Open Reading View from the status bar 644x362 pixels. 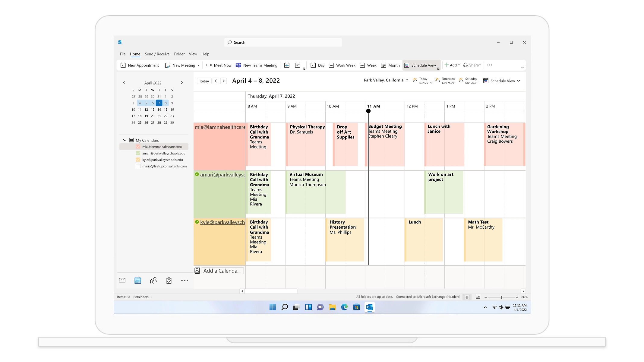coord(478,297)
